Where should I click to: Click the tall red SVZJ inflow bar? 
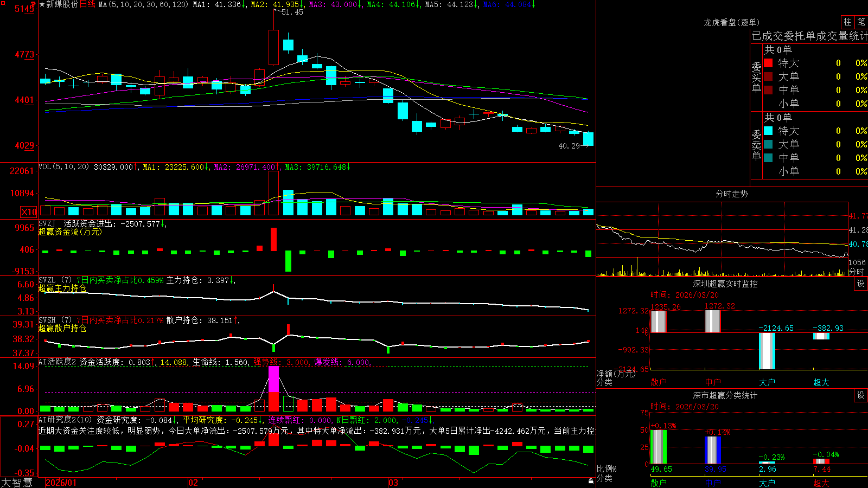point(273,240)
